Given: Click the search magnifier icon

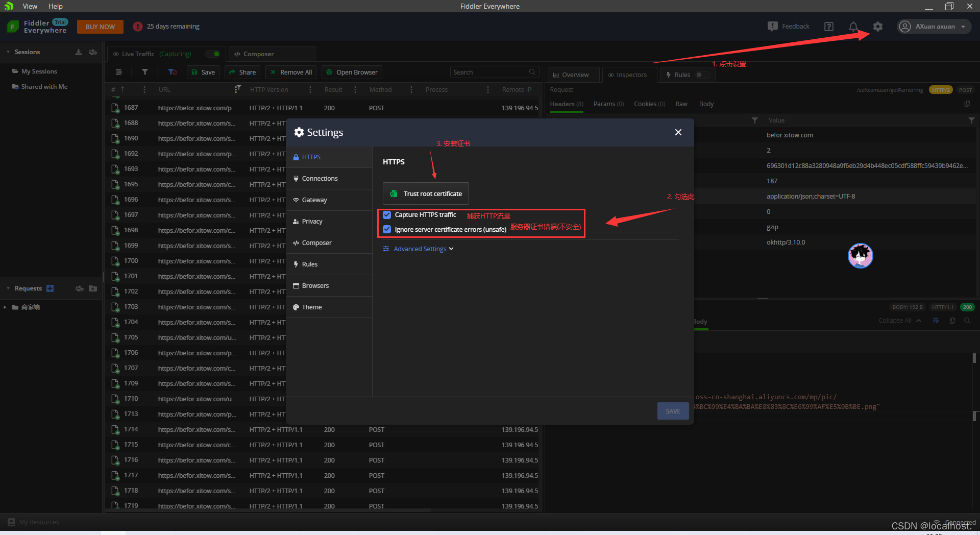Looking at the screenshot, I should point(532,72).
